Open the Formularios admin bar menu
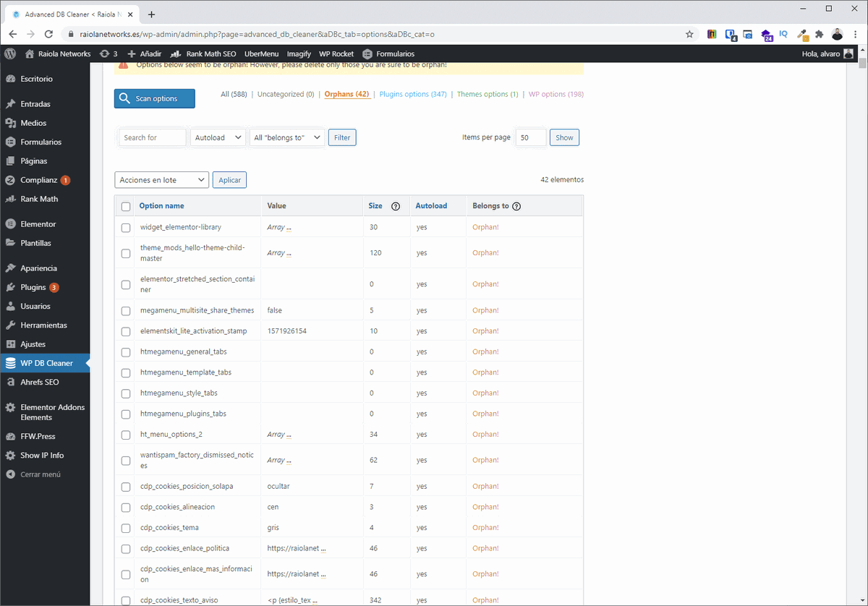The height and width of the screenshot is (606, 868). click(394, 53)
